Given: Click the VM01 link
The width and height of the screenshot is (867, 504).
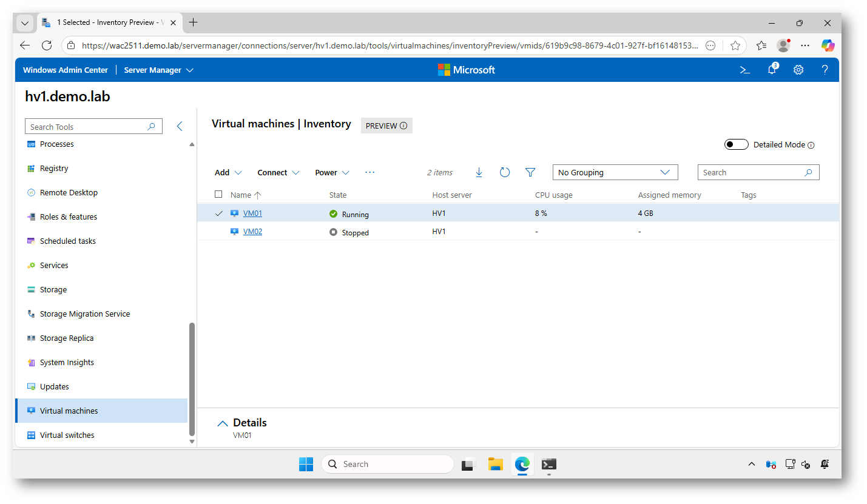Looking at the screenshot, I should click(252, 213).
